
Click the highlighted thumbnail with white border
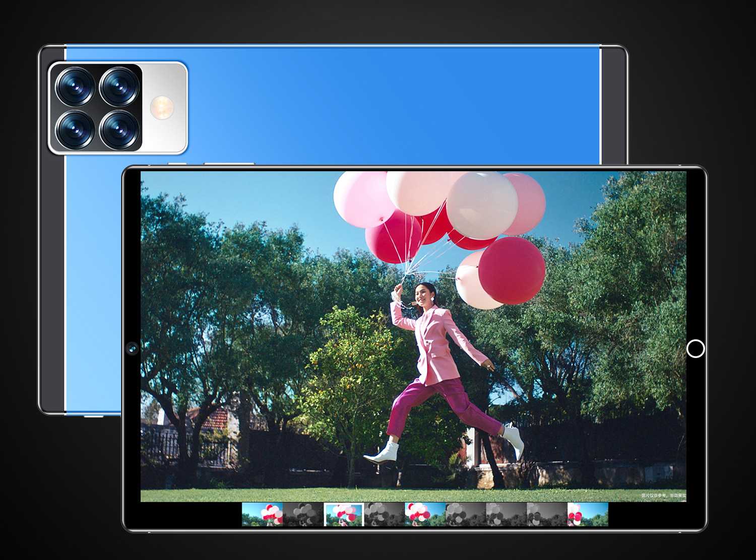click(344, 514)
